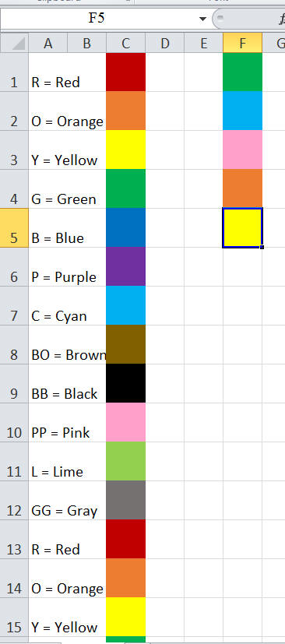Click the Select All corner triangle

(x=14, y=43)
